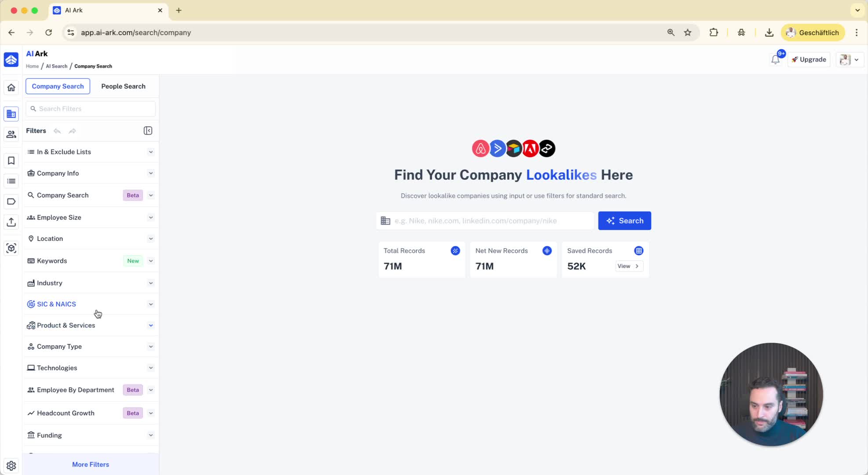Click the Upgrade button

(x=809, y=59)
